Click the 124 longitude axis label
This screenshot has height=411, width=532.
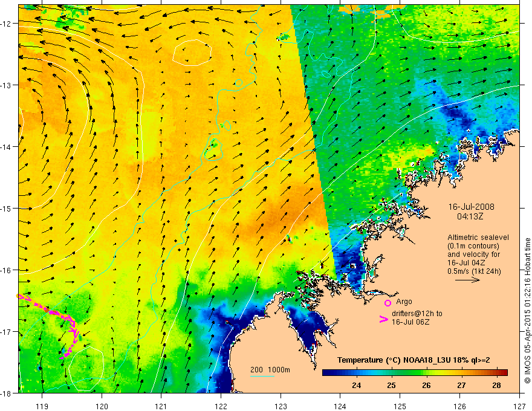(x=340, y=406)
